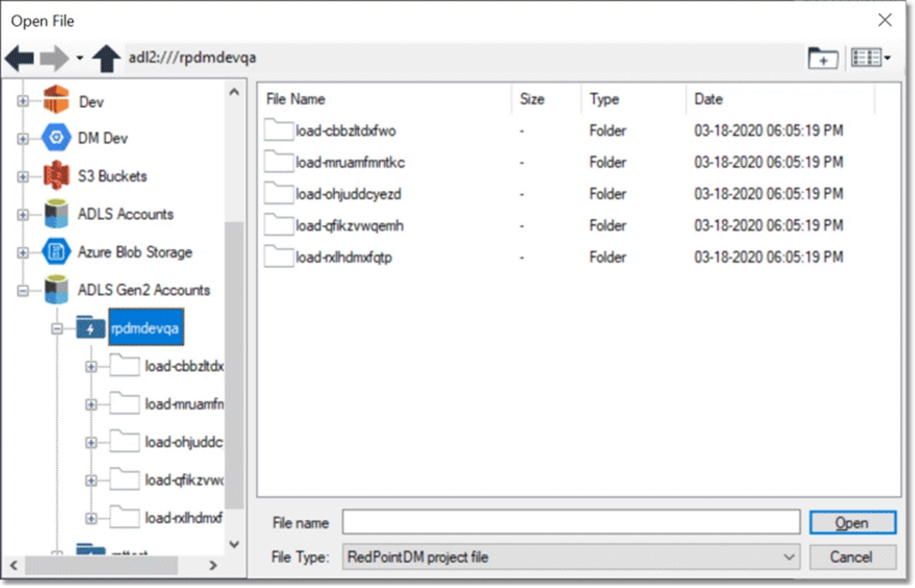This screenshot has height=588, width=915.
Task: Click the DM Dev cloud storage icon
Action: [56, 139]
